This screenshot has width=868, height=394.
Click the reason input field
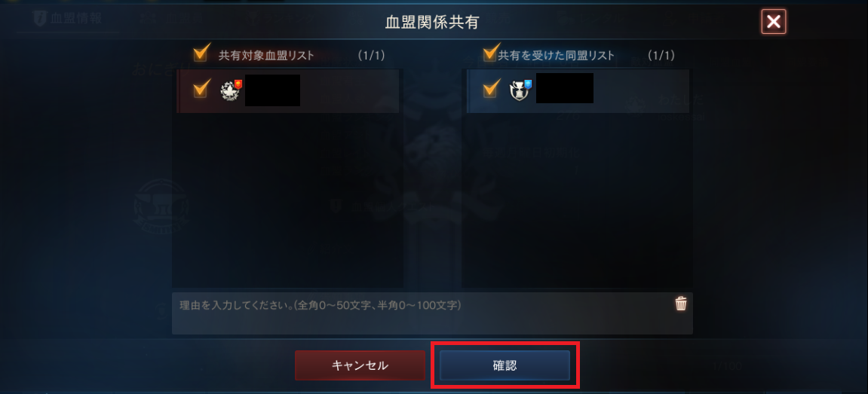tap(432, 313)
